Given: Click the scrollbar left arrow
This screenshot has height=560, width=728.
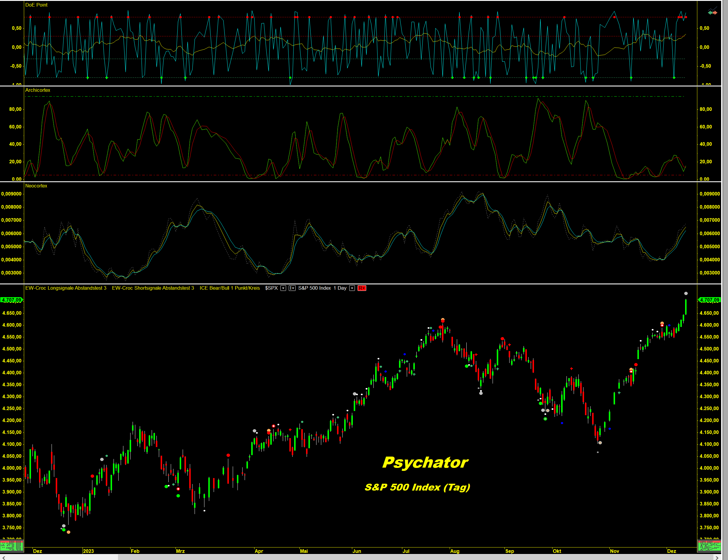Looking at the screenshot, I should click(x=4, y=557).
